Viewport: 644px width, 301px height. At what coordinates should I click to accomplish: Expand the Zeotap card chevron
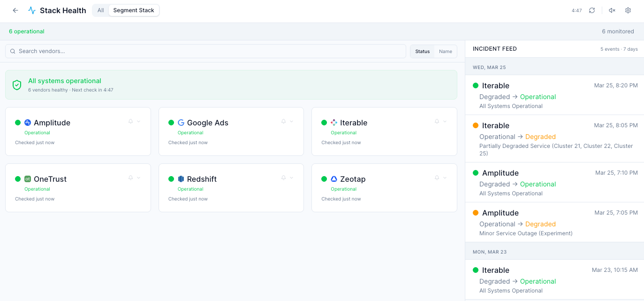445,178
